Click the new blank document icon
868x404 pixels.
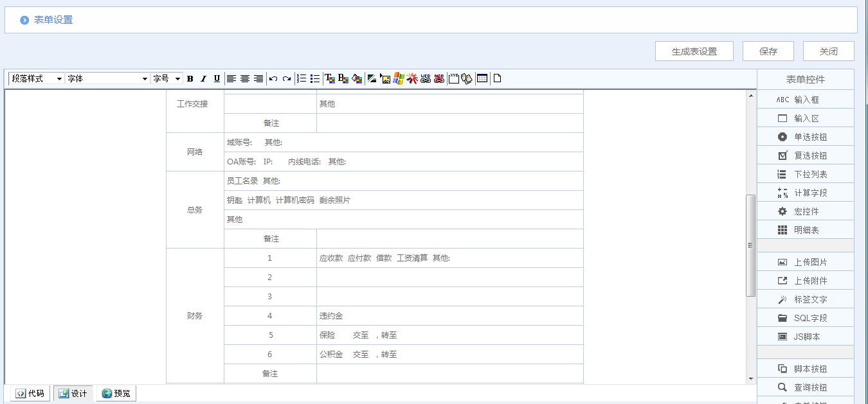(497, 78)
